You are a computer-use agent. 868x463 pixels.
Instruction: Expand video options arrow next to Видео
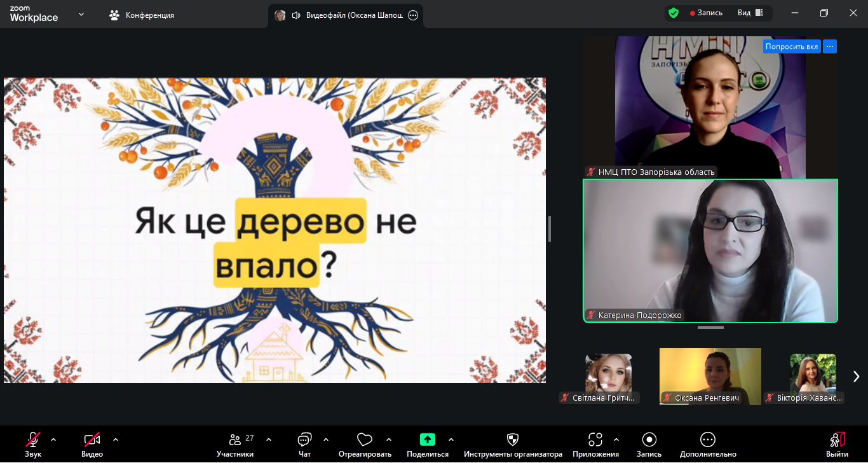[116, 439]
